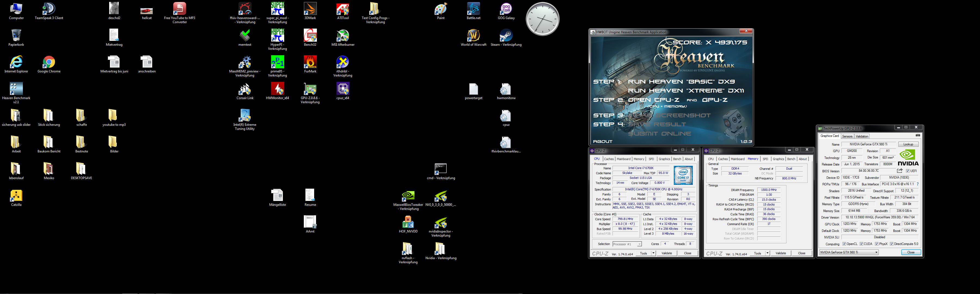The width and height of the screenshot is (980, 294).
Task: Launch the World of Warcraft icon
Action: (x=473, y=38)
